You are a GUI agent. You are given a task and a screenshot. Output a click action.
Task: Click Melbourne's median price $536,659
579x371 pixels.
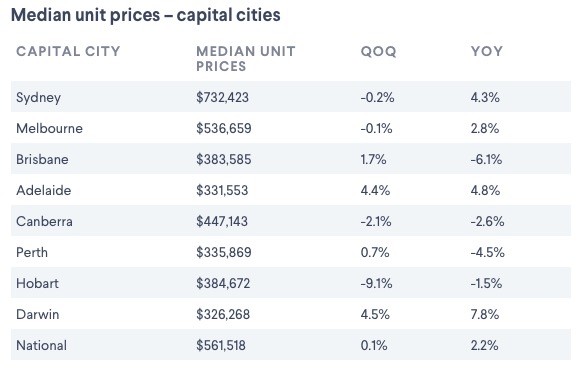223,128
